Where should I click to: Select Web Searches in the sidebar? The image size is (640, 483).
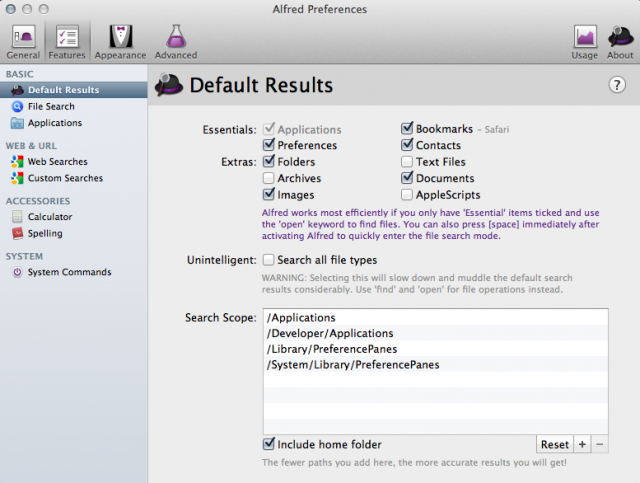pos(73,162)
